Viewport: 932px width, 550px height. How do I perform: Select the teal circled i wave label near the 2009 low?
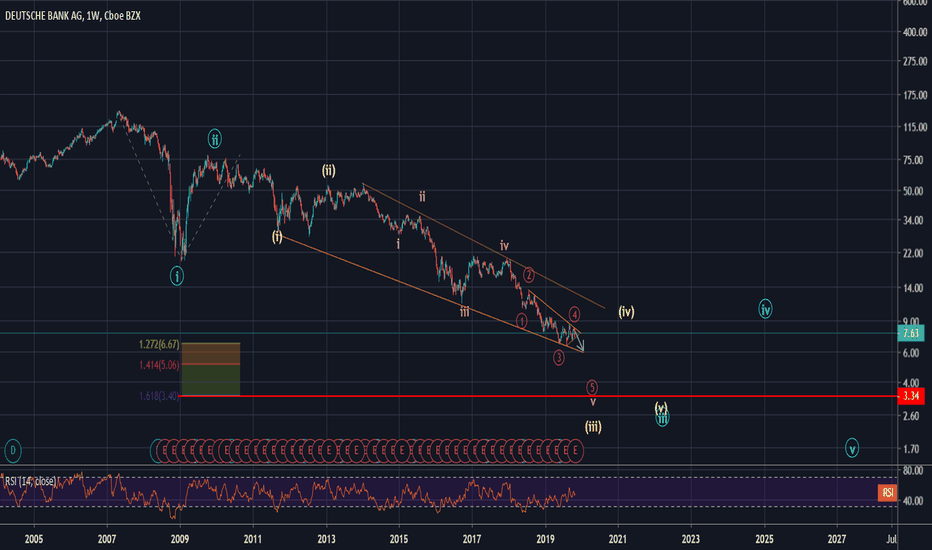point(177,276)
